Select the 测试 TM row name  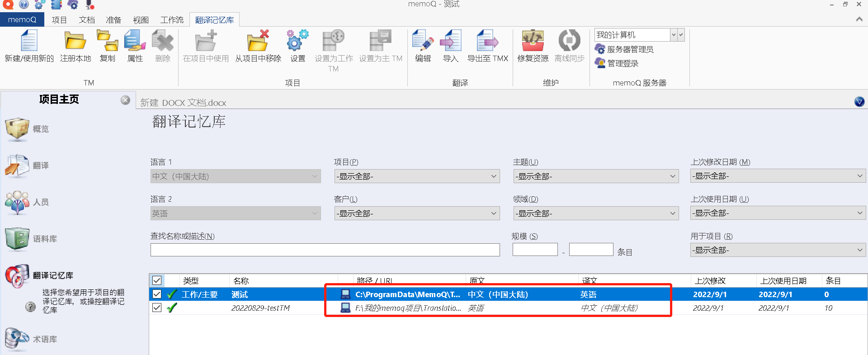click(x=240, y=294)
